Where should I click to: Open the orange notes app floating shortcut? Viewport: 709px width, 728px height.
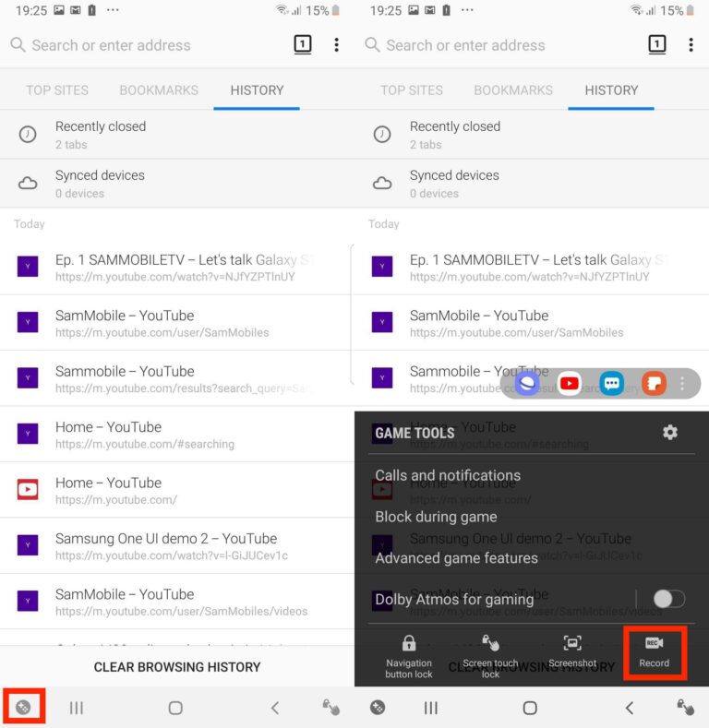(x=654, y=383)
